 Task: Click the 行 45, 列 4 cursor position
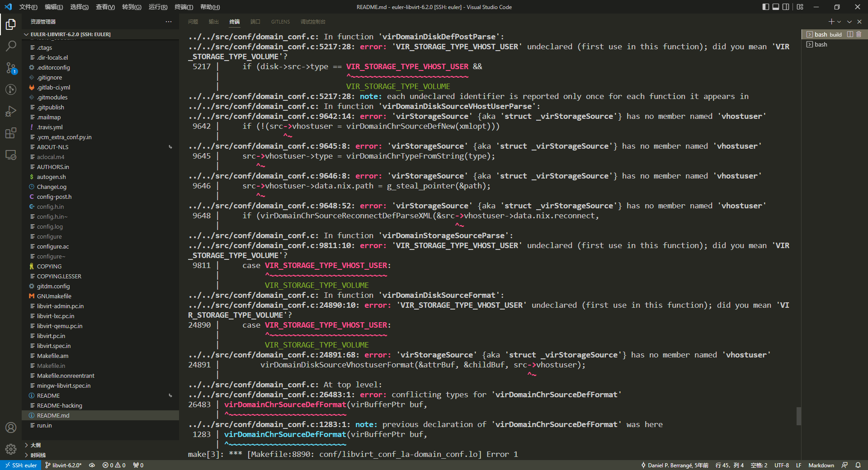coord(729,465)
